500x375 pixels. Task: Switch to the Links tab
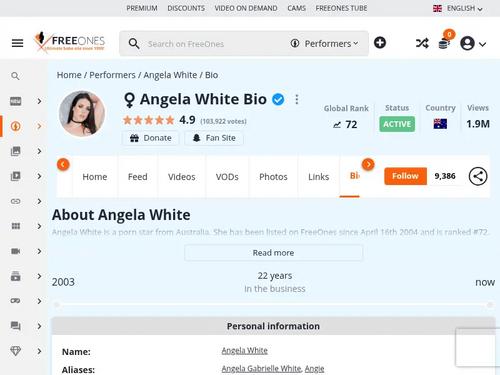pos(319,177)
